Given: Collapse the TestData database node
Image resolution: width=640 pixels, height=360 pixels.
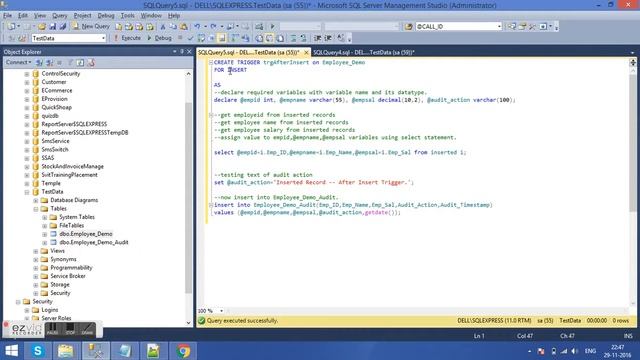Looking at the screenshot, I should pos(27,192).
